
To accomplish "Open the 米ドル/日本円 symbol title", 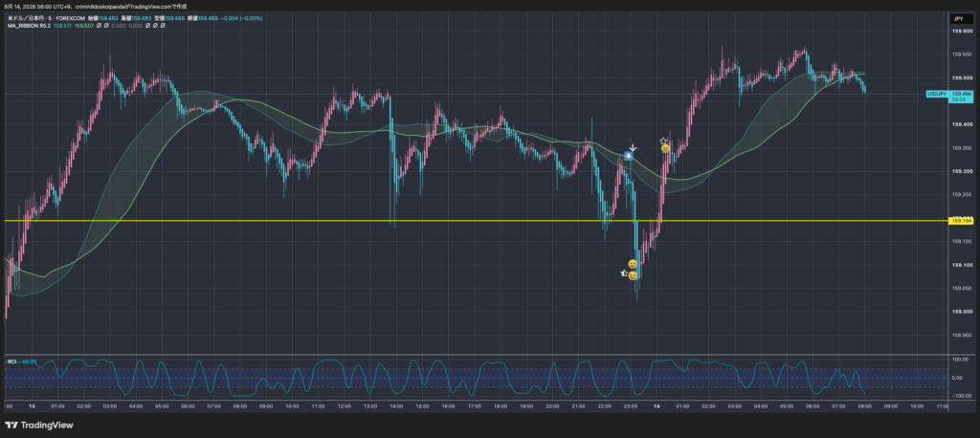I will point(28,19).
